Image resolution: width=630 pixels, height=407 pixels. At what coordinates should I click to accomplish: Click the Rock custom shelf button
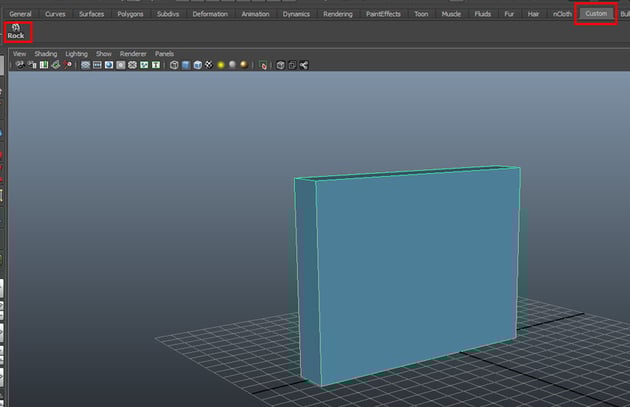tap(16, 31)
